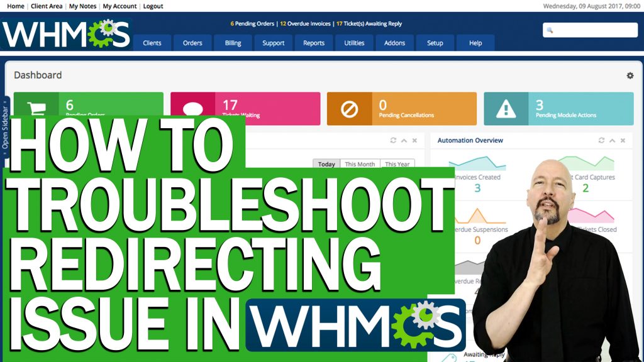The image size is (644, 362).
Task: Click the magnifier icon in search box
Action: point(550,30)
